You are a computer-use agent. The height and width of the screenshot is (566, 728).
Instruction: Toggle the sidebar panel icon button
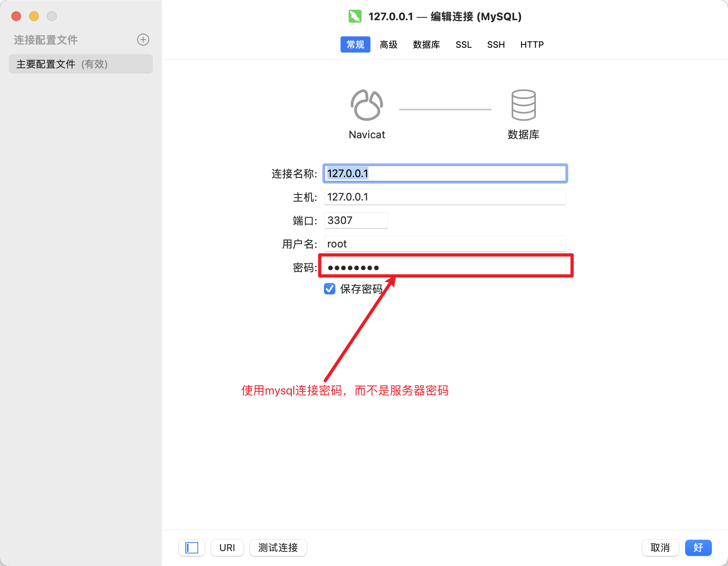tap(192, 548)
